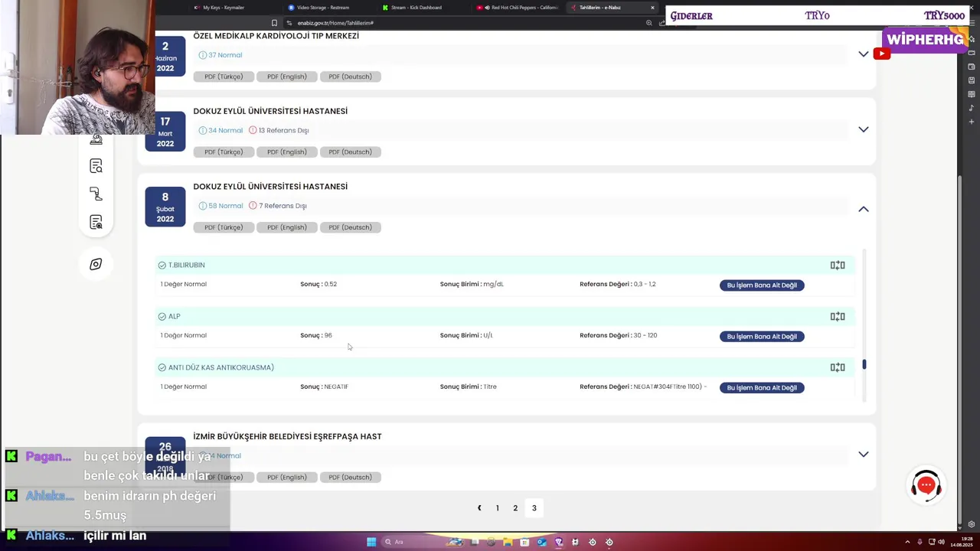Click info icon next to 37 Normal
The height and width of the screenshot is (551, 980).
point(203,55)
